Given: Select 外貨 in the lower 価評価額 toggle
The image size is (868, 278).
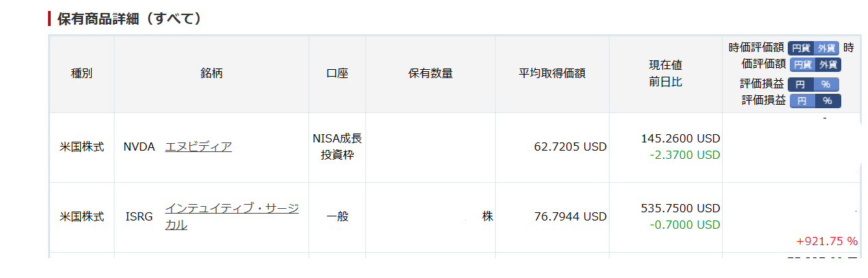Looking at the screenshot, I should 828,65.
